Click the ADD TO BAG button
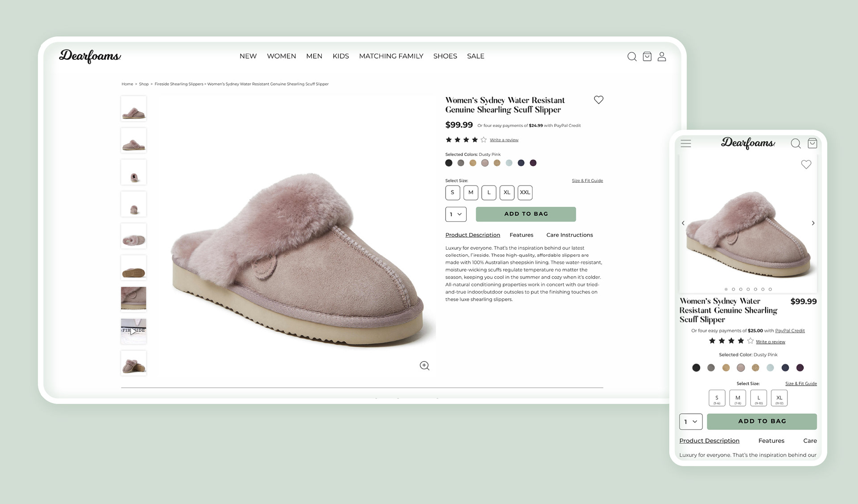The width and height of the screenshot is (858, 504). pyautogui.click(x=526, y=214)
